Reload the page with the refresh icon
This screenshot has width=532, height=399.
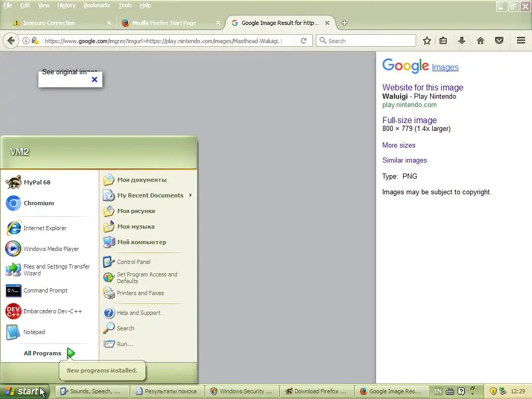click(x=303, y=41)
